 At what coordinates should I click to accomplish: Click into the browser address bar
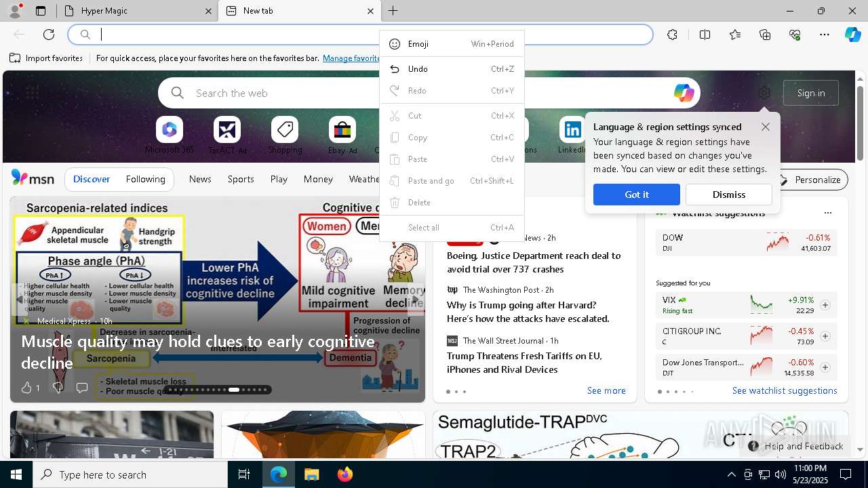click(360, 35)
